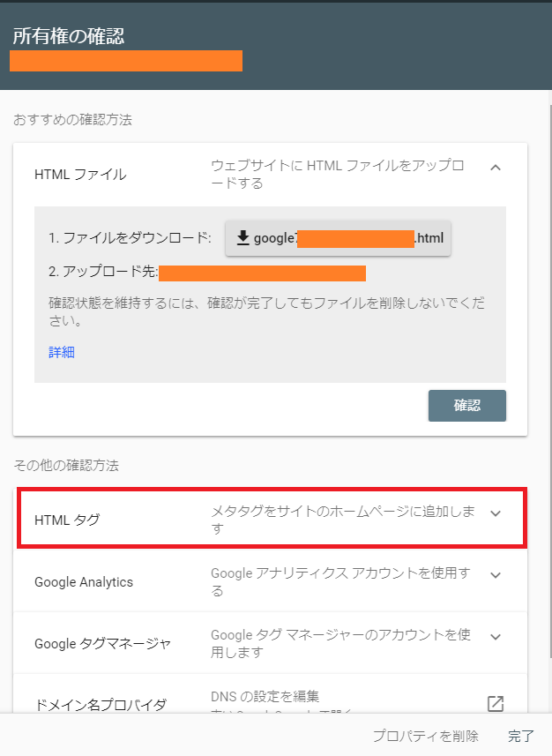Click the 確認 verify button
Image resolution: width=552 pixels, height=756 pixels.
(467, 406)
